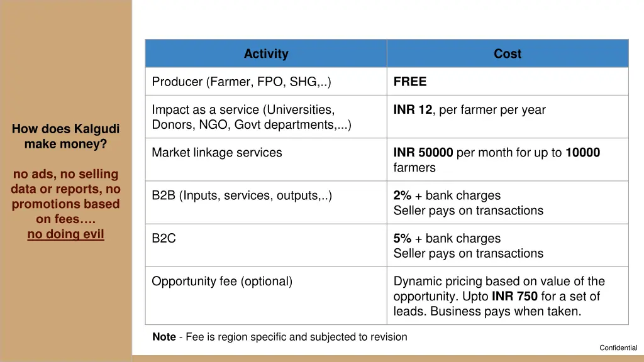Click the Confidential footer label
644x362 pixels.
point(618,348)
